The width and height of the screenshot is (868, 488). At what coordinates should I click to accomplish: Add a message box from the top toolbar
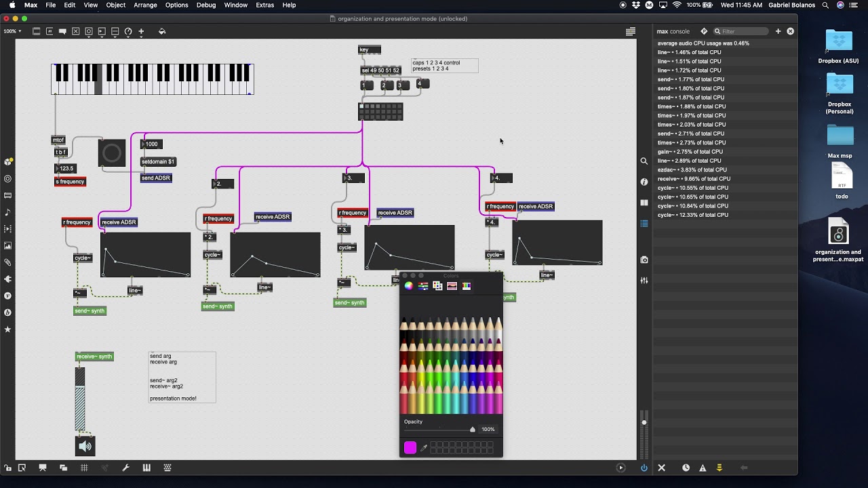(50, 31)
